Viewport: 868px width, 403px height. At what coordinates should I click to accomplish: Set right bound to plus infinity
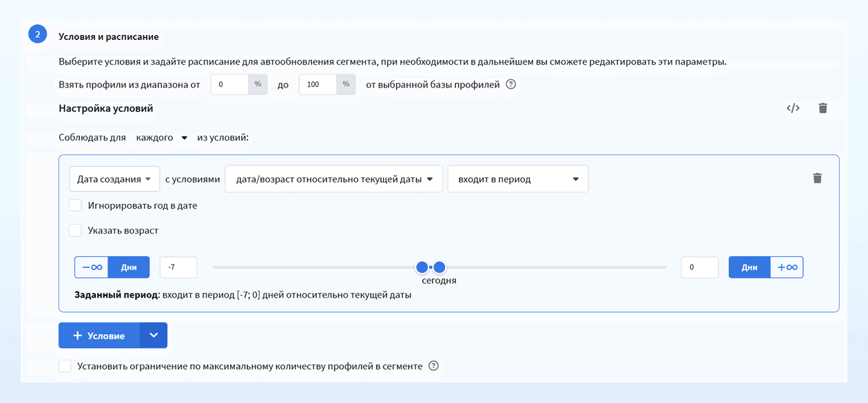click(787, 267)
